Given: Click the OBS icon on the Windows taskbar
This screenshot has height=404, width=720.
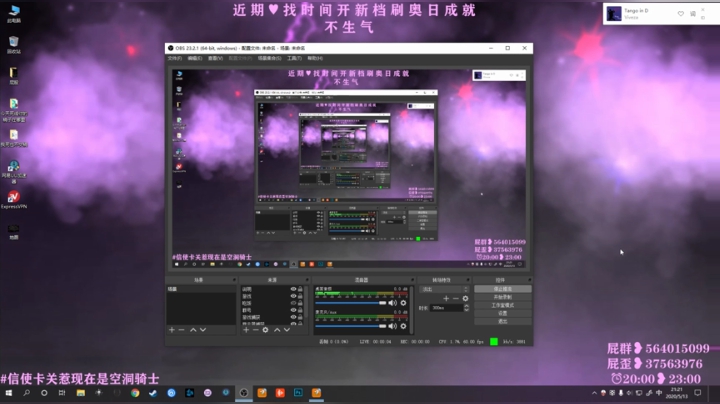Looking at the screenshot, I should point(244,393).
